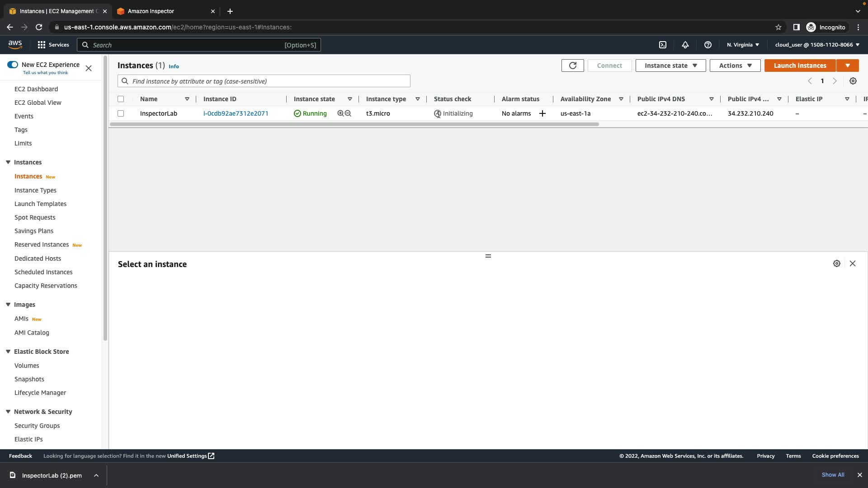Click the help question mark icon
This screenshot has height=488, width=868.
coord(708,45)
